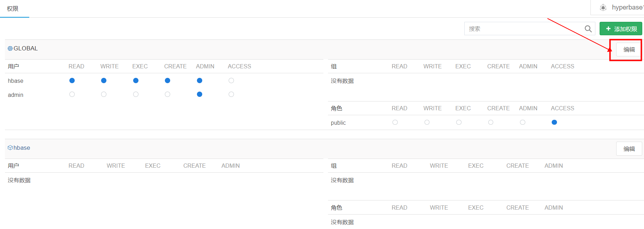The image size is (644, 229).
Task: Toggle public role EXEC permission
Action: (459, 122)
